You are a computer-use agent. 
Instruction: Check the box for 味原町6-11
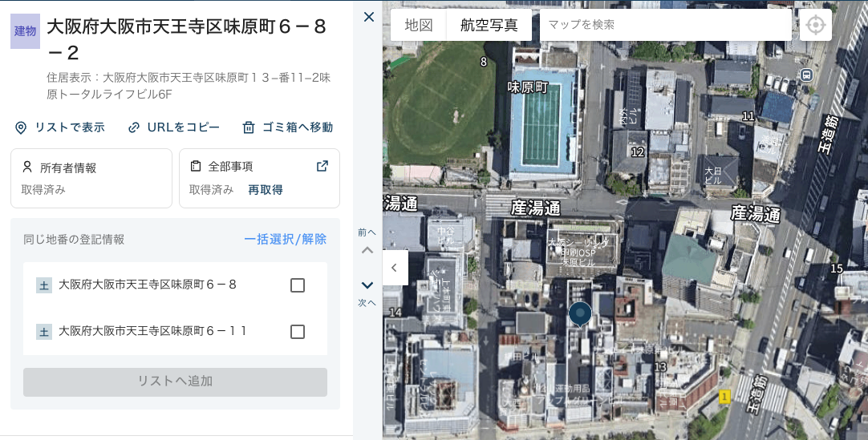(297, 332)
